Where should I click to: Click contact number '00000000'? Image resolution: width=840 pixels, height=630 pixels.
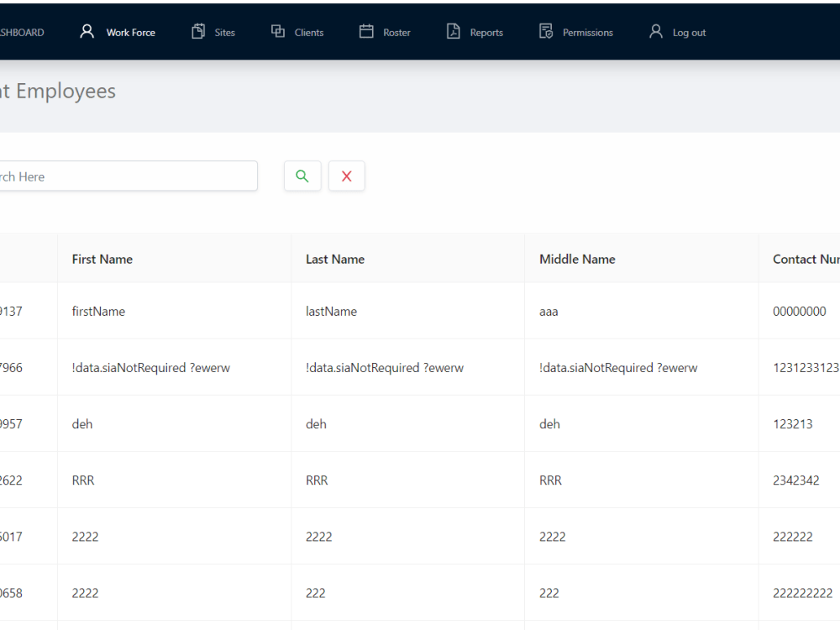800,312
